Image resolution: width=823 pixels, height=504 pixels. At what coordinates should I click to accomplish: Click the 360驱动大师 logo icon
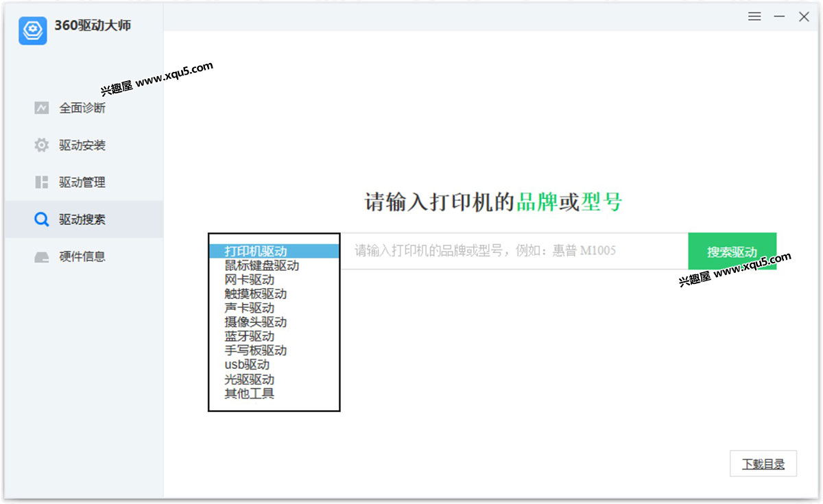point(33,31)
